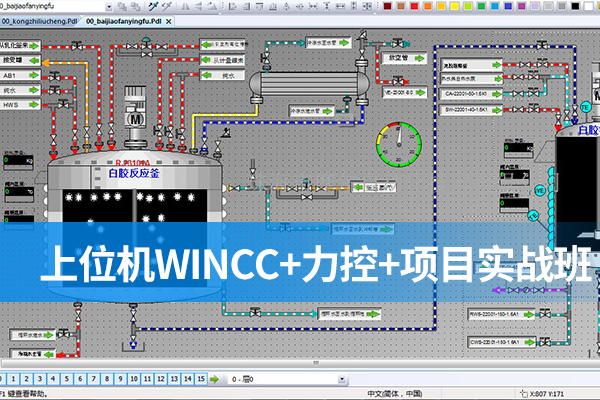Toggle layer 5 visibility button

pos(67,379)
